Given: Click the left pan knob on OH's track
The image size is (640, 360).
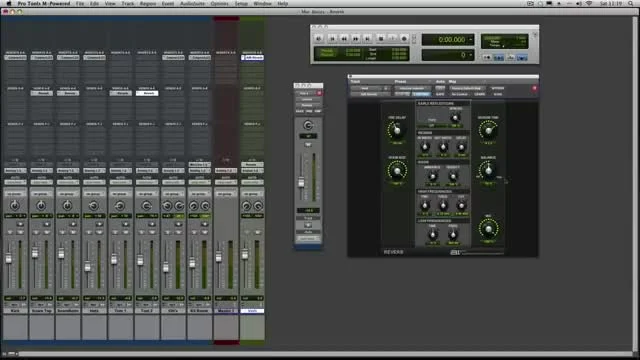Looking at the screenshot, I should pyautogui.click(x=167, y=206).
